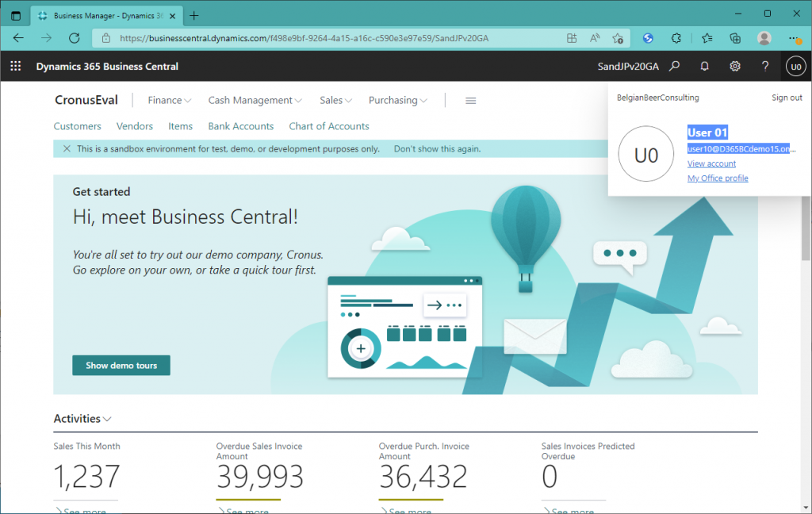The height and width of the screenshot is (514, 812).
Task: Open the more navigation hamburger menu
Action: point(470,101)
